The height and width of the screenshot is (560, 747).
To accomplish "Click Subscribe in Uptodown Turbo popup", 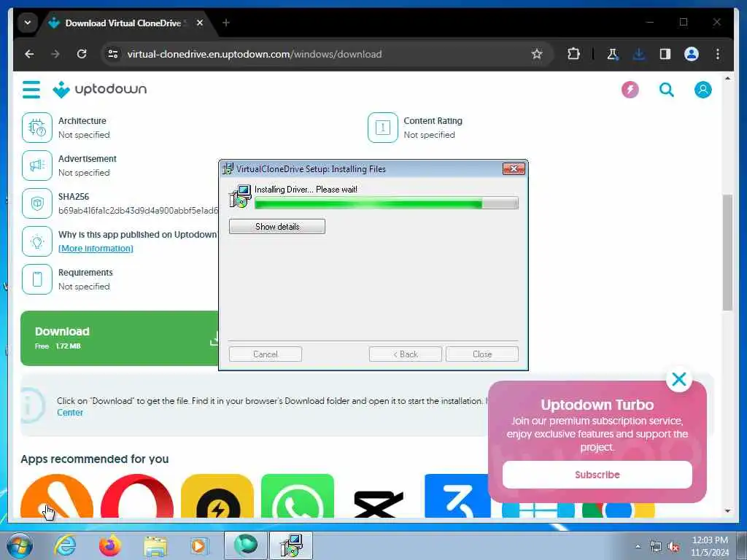I will pyautogui.click(x=597, y=475).
